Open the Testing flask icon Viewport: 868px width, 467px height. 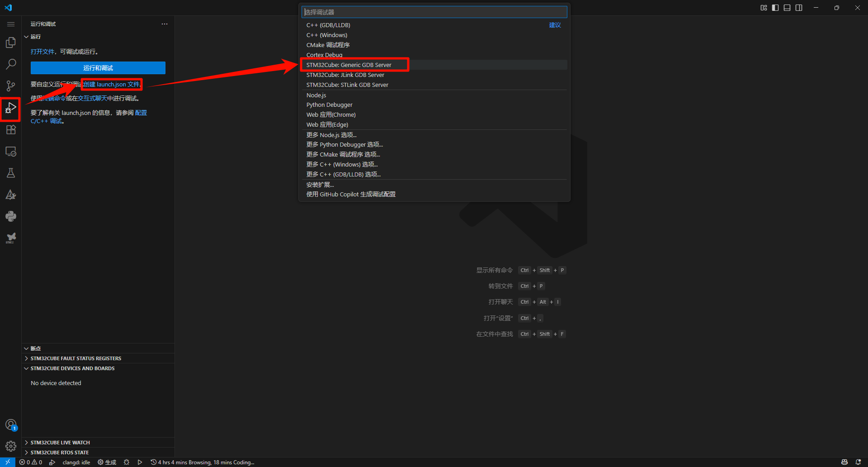[11, 173]
